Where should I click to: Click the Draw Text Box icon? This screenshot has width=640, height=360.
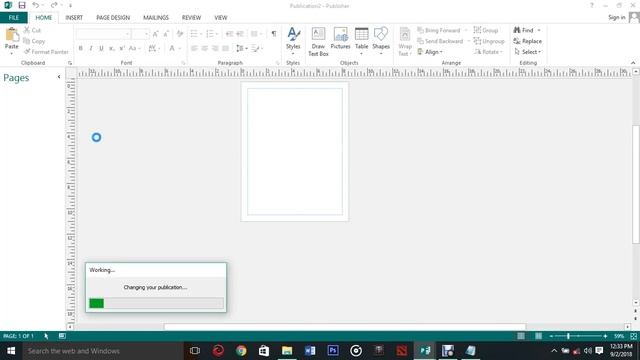[318, 34]
